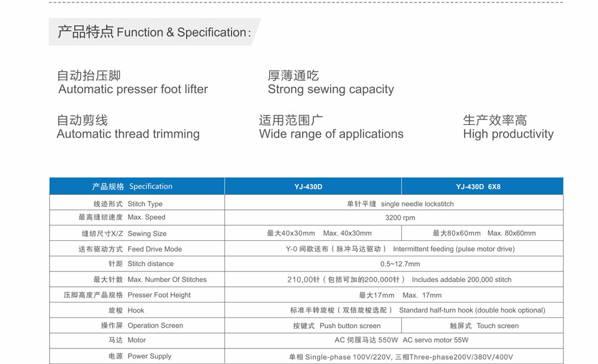Viewport: 598px width, 364px height.
Task: Select the 'YJ-430D 6X8' column header
Action: pyautogui.click(x=478, y=186)
